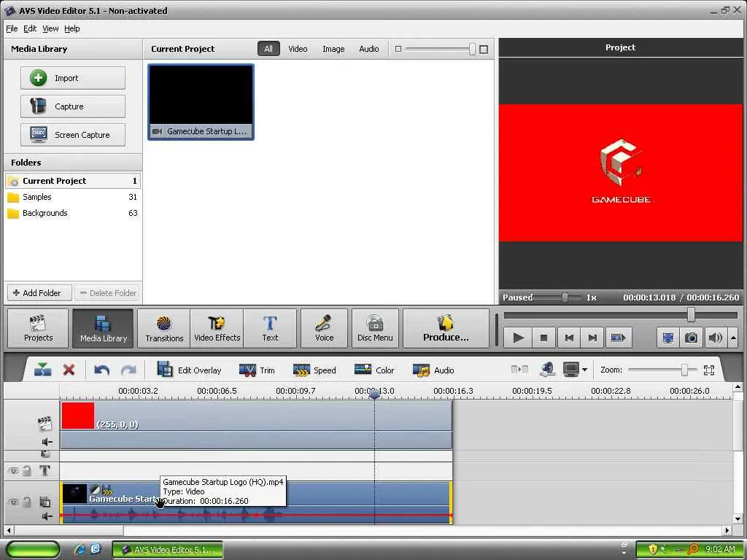Click the red delete X icon

tap(69, 370)
